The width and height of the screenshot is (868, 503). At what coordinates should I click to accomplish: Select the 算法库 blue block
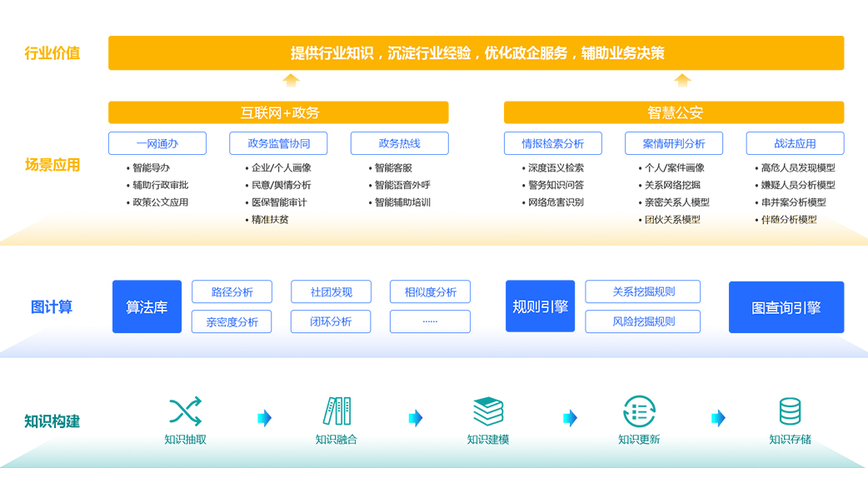click(147, 306)
